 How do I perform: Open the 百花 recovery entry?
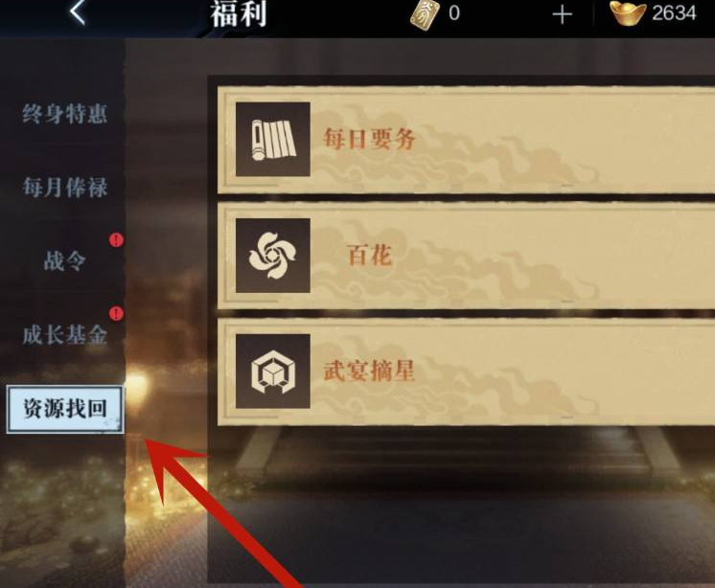coord(466,256)
